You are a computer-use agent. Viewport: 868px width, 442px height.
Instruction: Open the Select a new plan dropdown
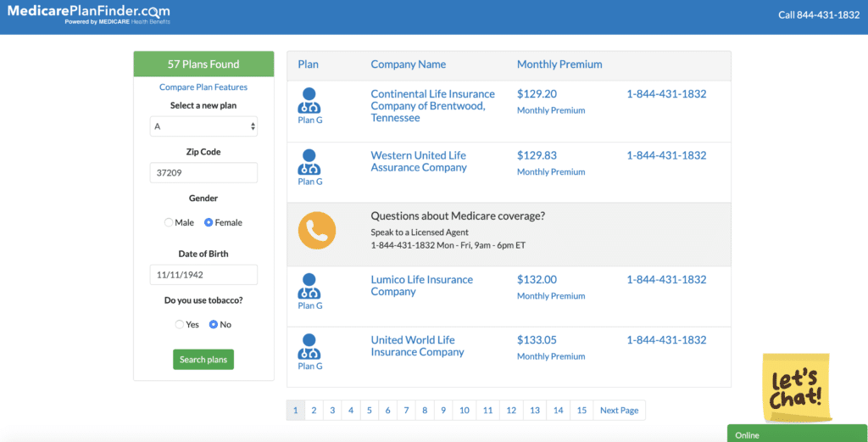pyautogui.click(x=203, y=126)
